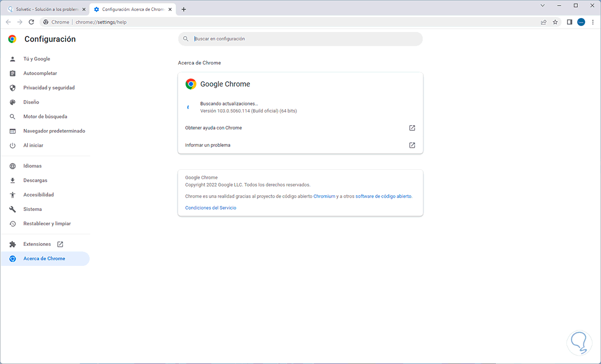Close the Solvetic tab

click(x=84, y=9)
